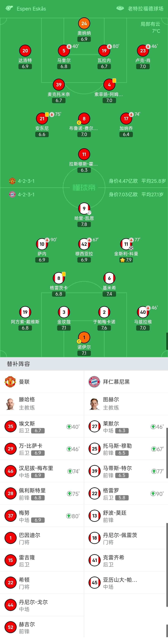Tap Manchester United crest in substitutes header
Screen dimensions: 168x644
(10, 381)
